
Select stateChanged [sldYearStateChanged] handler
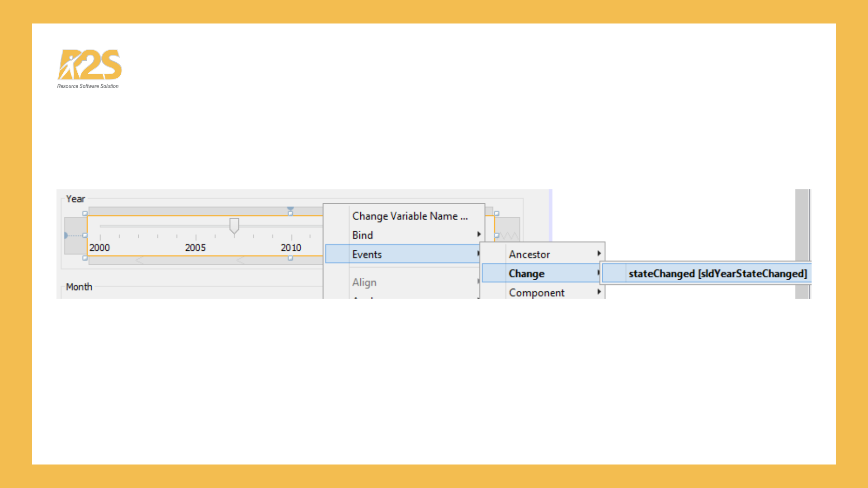[x=717, y=273]
